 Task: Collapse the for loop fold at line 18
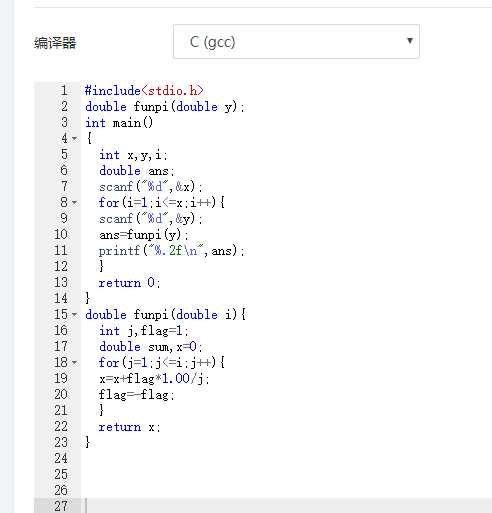75,362
